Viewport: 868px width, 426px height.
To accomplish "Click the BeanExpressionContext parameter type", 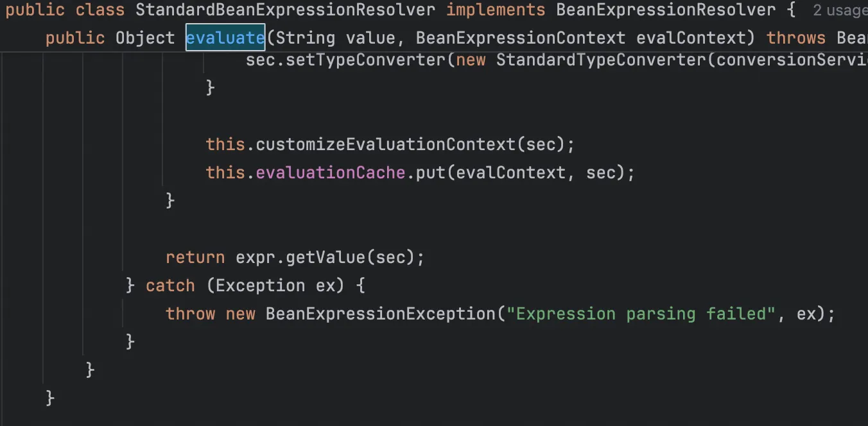I will pyautogui.click(x=520, y=38).
